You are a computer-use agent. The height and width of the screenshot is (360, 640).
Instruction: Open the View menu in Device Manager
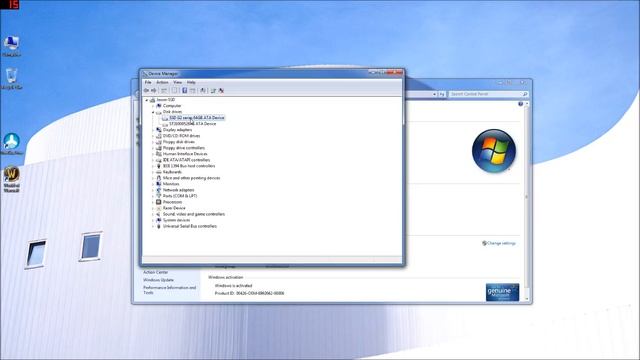tap(178, 82)
